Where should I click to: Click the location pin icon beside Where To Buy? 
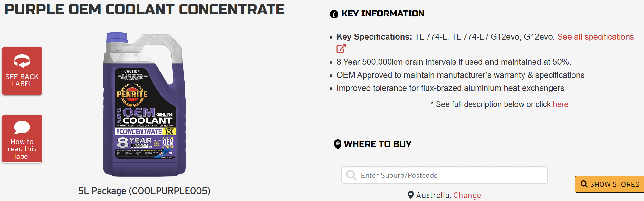click(x=337, y=144)
